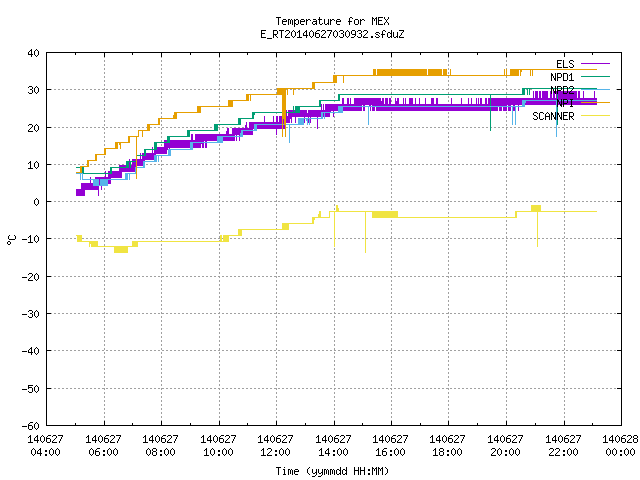Click the y-axis tick label -40
The width and height of the screenshot is (640, 480).
tap(31, 351)
